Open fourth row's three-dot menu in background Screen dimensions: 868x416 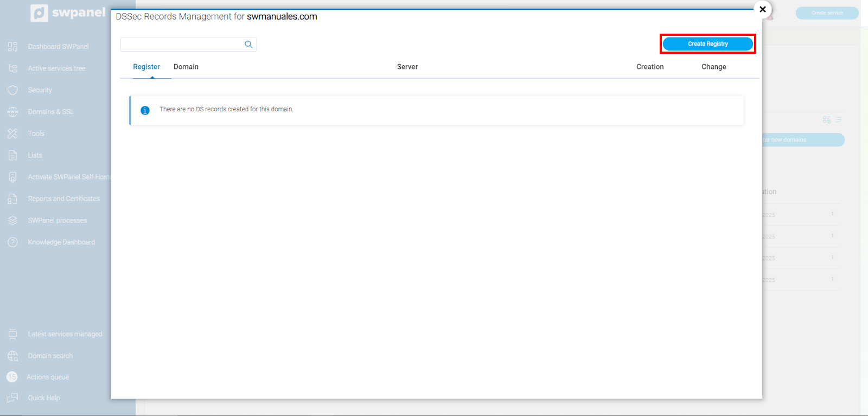(x=833, y=279)
